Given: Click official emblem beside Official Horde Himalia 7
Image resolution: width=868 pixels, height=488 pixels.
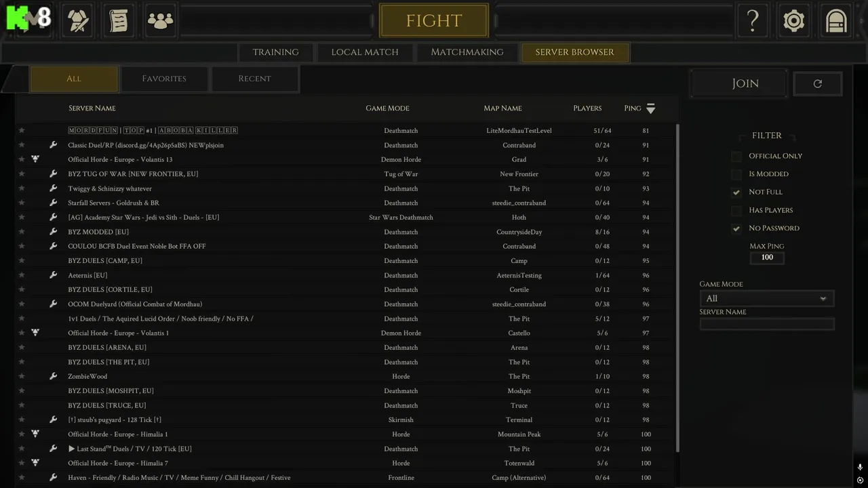Looking at the screenshot, I should coord(35,463).
